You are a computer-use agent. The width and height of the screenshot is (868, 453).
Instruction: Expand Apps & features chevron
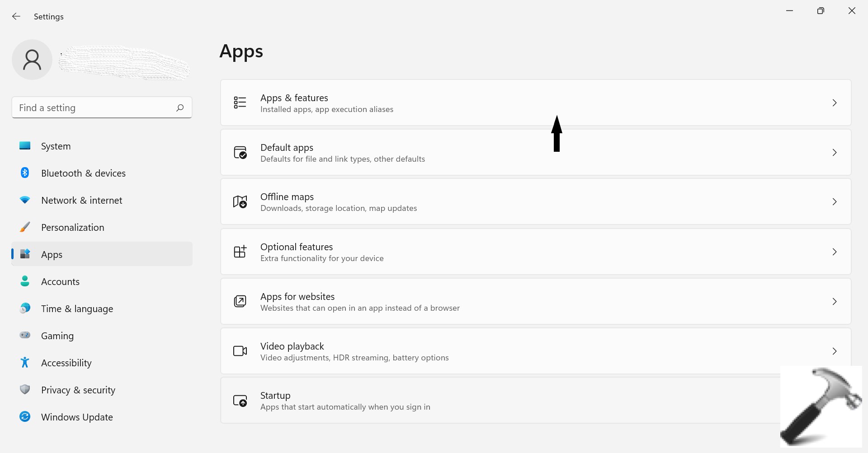pos(835,103)
